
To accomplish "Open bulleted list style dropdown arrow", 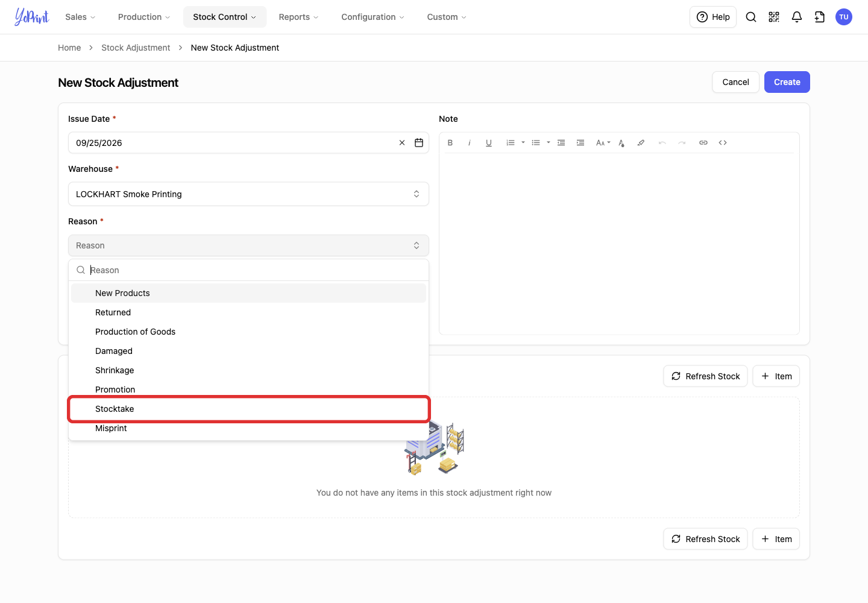I will point(549,143).
